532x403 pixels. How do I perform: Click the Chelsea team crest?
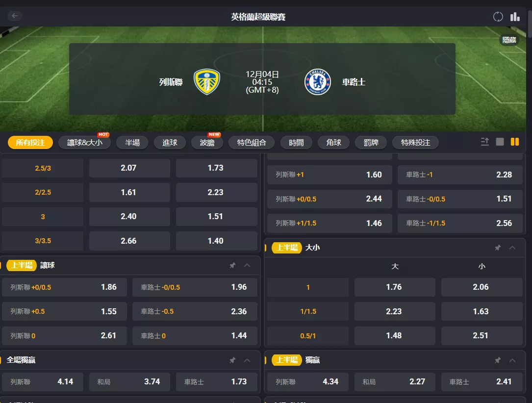click(317, 82)
